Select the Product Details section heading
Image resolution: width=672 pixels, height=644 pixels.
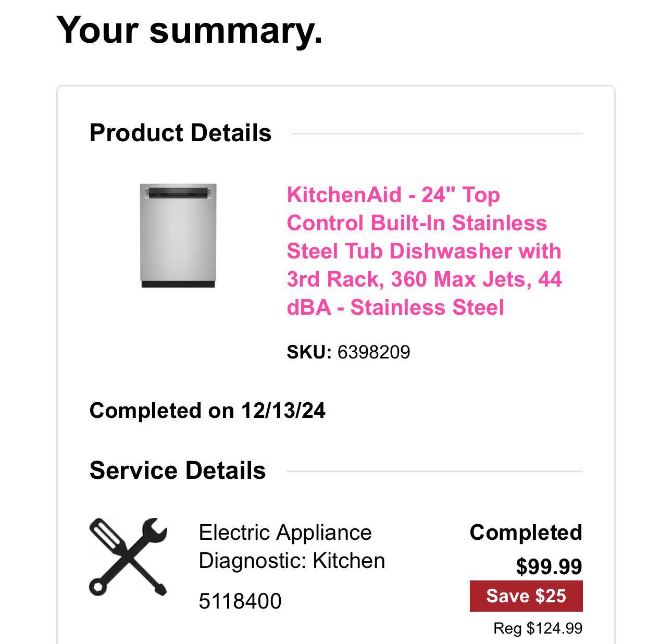(x=180, y=133)
